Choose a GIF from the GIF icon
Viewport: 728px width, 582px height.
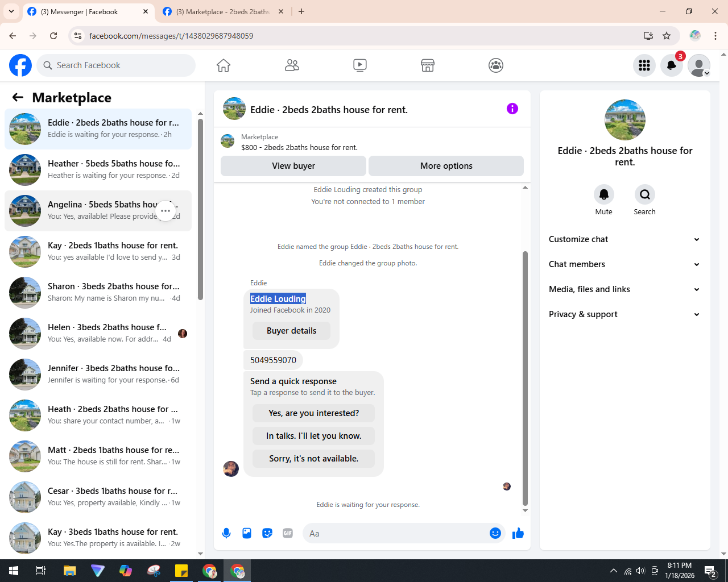coord(288,533)
